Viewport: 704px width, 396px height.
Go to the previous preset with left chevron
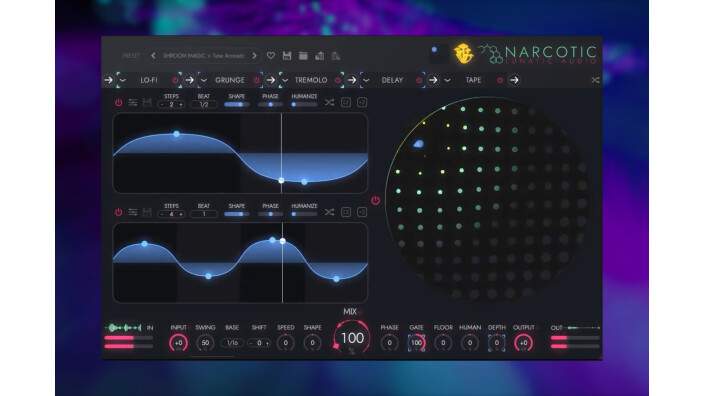pos(153,56)
